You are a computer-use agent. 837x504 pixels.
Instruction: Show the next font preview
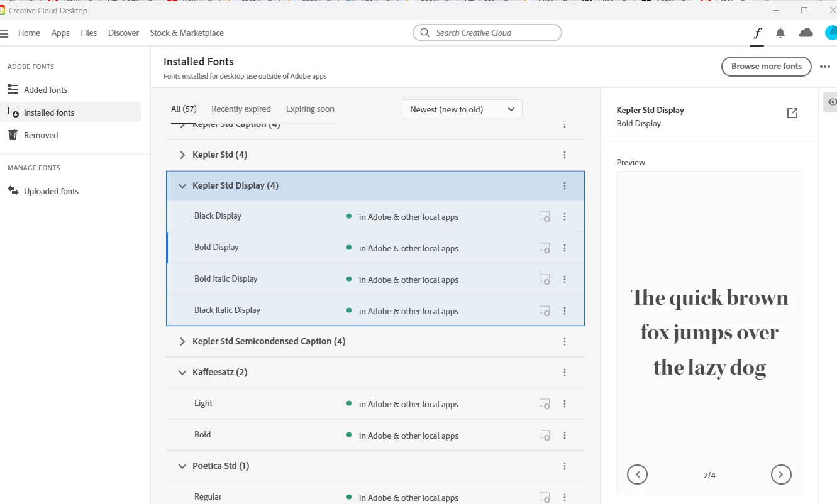781,474
